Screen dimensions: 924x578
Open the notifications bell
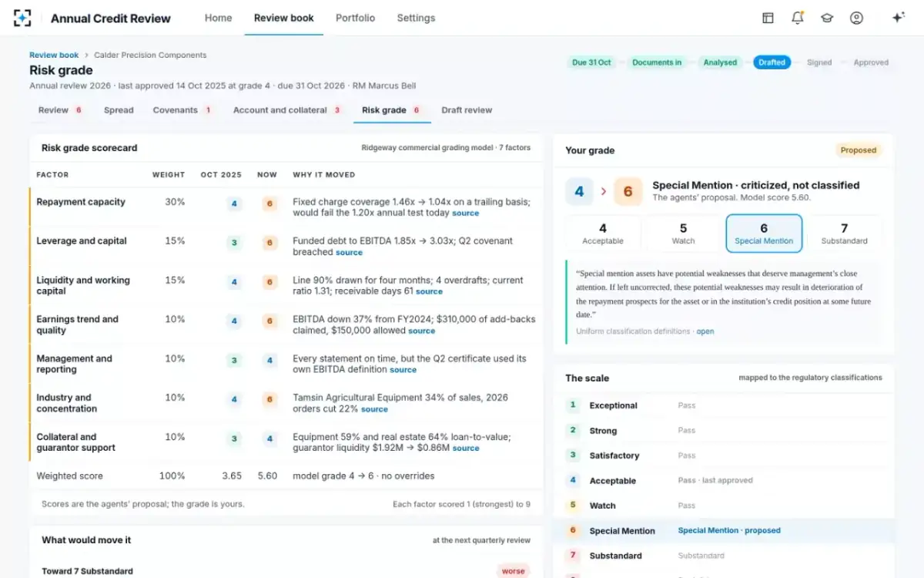click(x=798, y=18)
